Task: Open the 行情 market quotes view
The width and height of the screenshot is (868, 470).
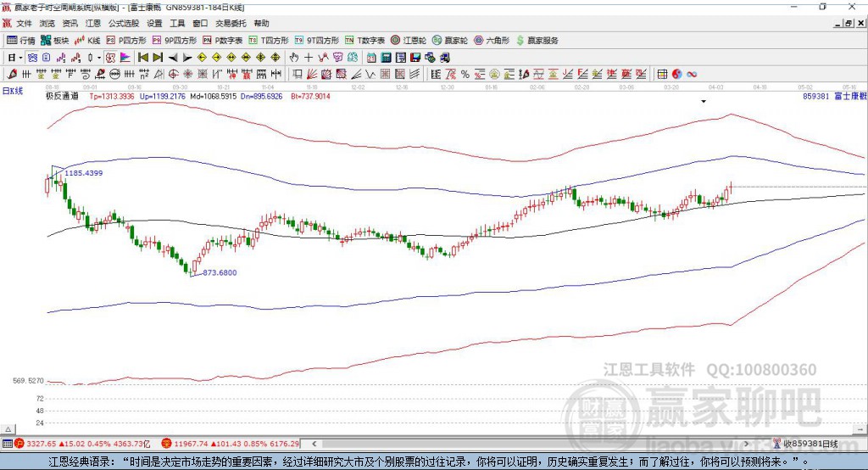Action: pos(20,41)
